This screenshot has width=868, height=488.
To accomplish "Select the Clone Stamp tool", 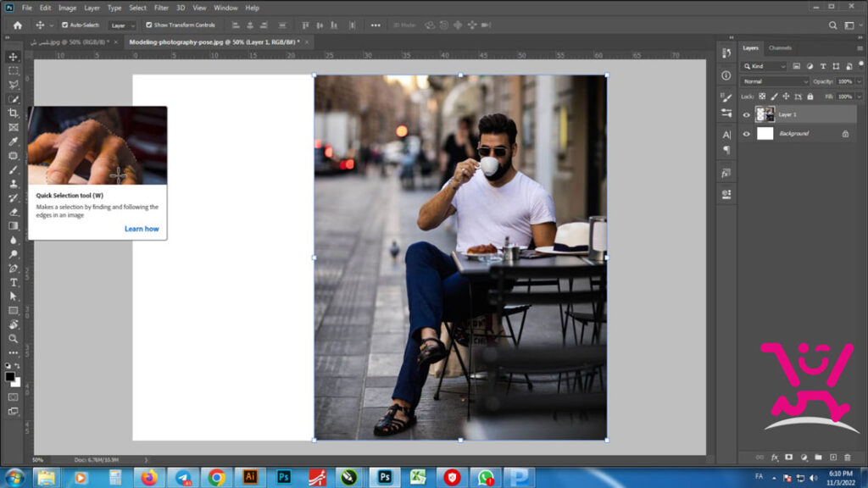I will [14, 184].
